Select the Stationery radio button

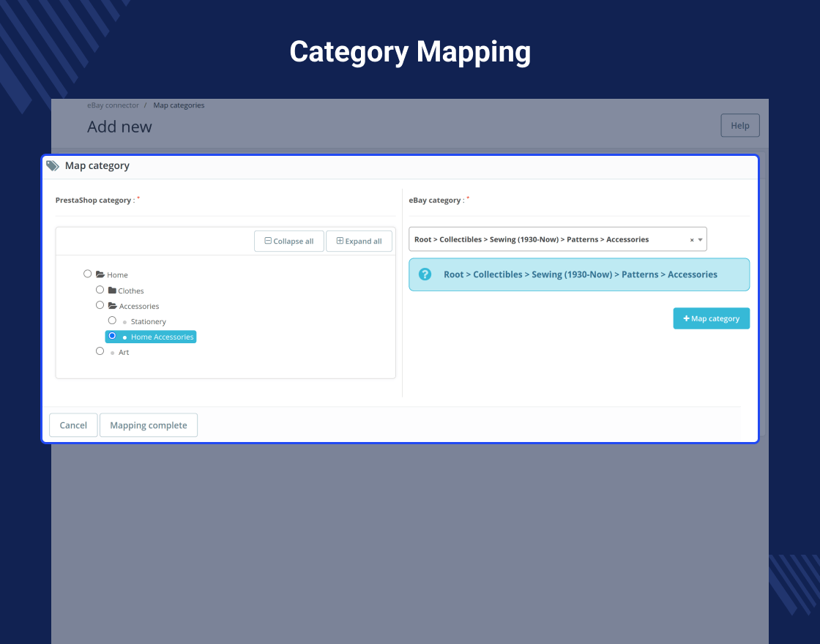click(113, 321)
